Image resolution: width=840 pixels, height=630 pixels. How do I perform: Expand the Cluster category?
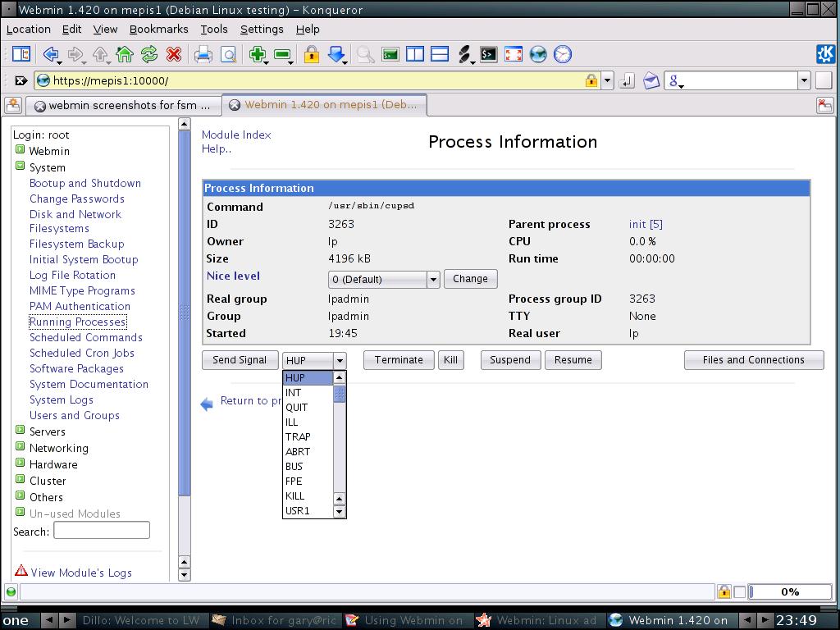20,479
